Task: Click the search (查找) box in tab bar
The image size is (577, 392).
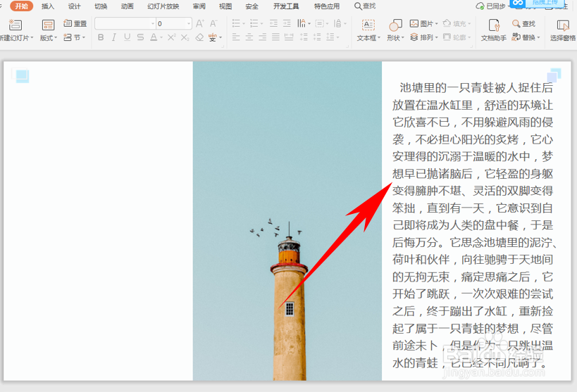Action: 365,6
